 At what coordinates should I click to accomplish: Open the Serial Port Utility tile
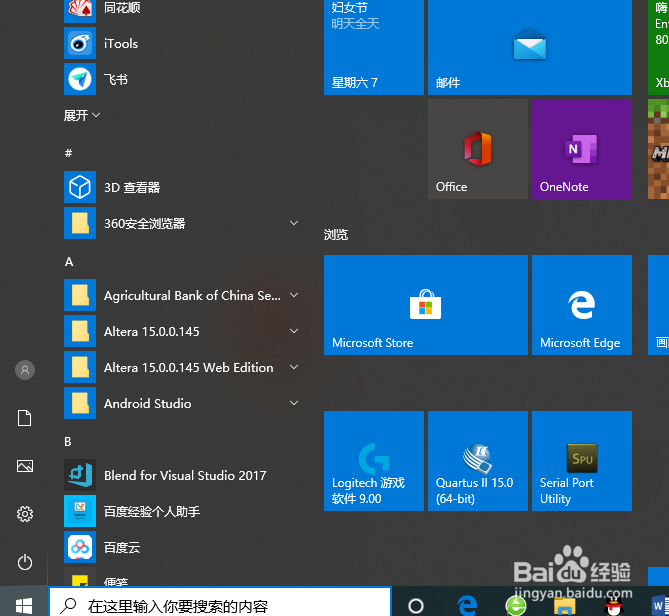(x=582, y=461)
